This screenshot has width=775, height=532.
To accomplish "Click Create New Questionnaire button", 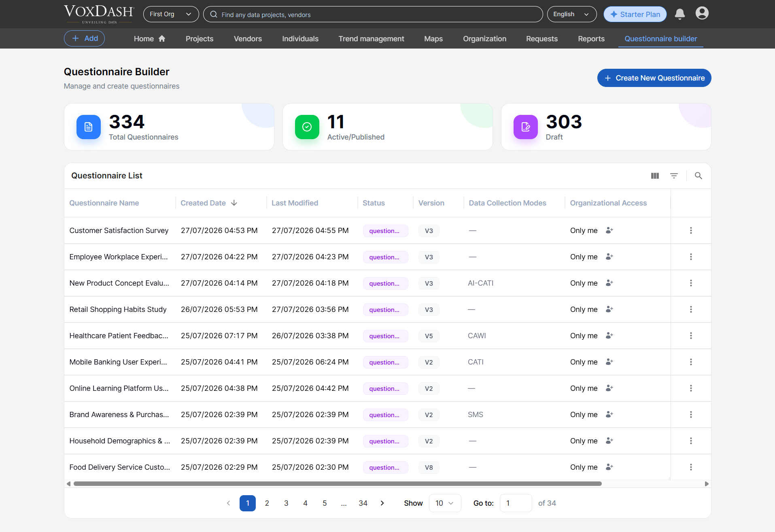I will coord(654,78).
